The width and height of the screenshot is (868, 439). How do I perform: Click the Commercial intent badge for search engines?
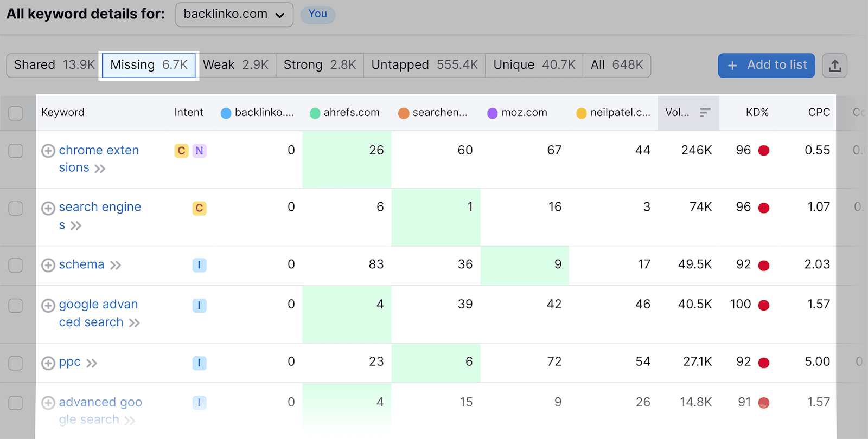tap(199, 208)
